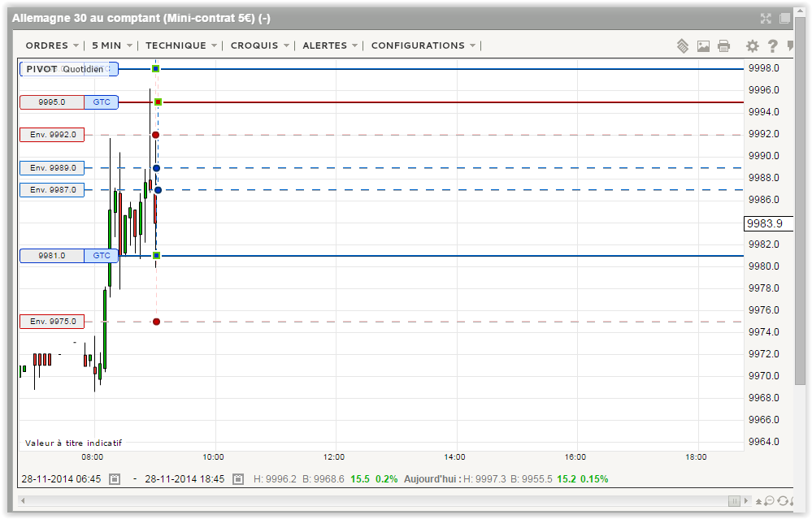Click the 9981.0 order price label
812x519 pixels.
click(52, 256)
